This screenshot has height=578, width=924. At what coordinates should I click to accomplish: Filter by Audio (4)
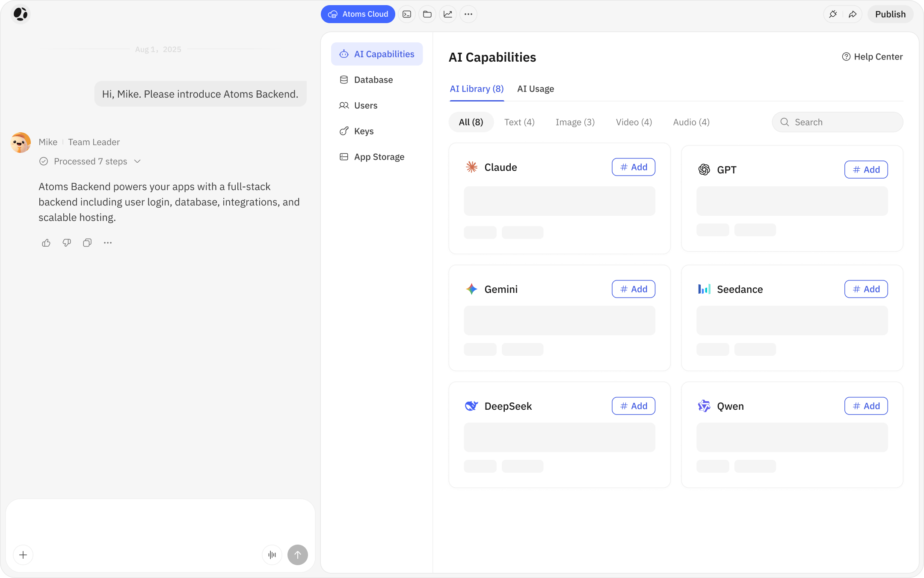pos(691,122)
